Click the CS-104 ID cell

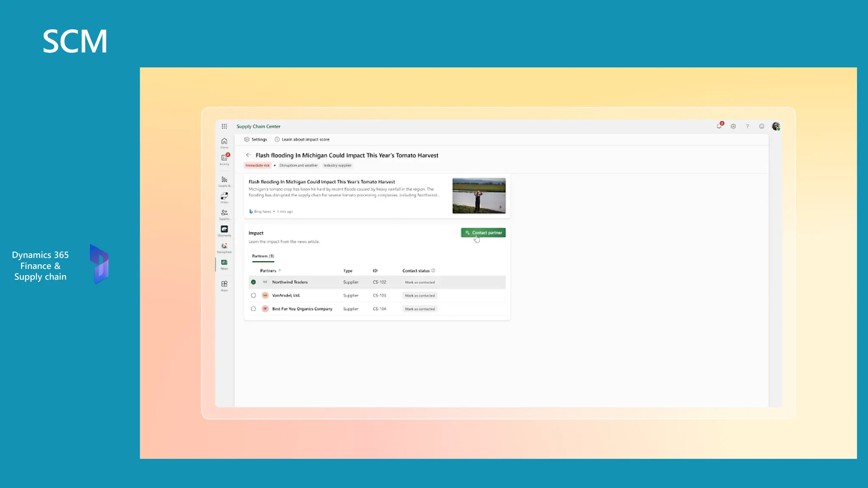point(379,309)
